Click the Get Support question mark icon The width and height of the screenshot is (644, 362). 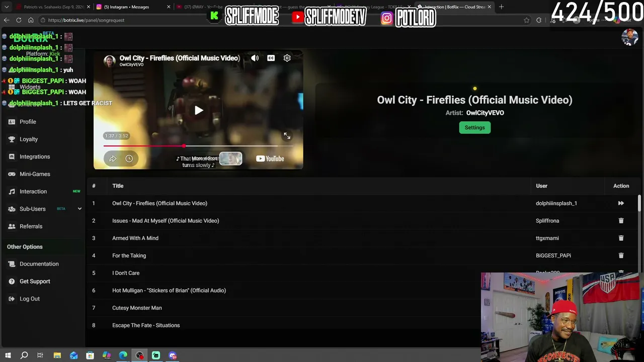tap(12, 282)
